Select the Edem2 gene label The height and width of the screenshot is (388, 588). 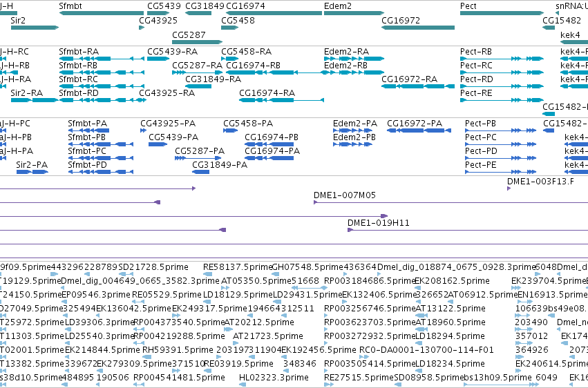(338, 6)
